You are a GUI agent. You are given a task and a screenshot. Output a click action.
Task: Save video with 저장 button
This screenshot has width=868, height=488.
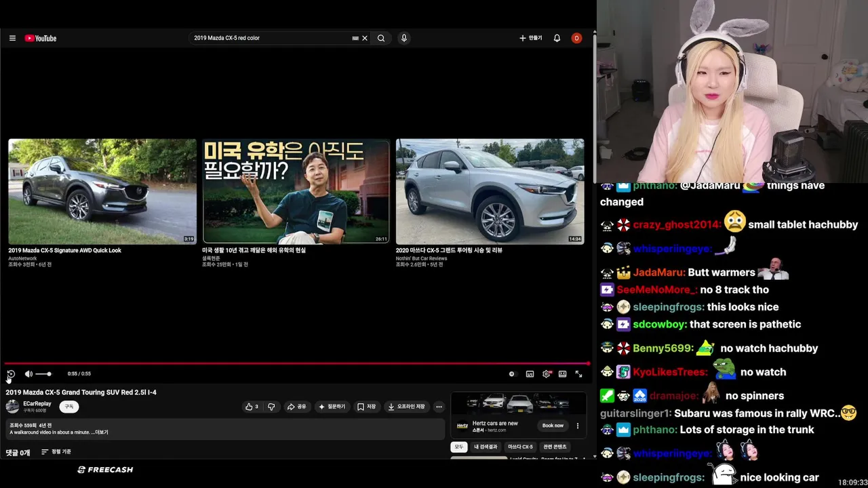click(x=367, y=407)
